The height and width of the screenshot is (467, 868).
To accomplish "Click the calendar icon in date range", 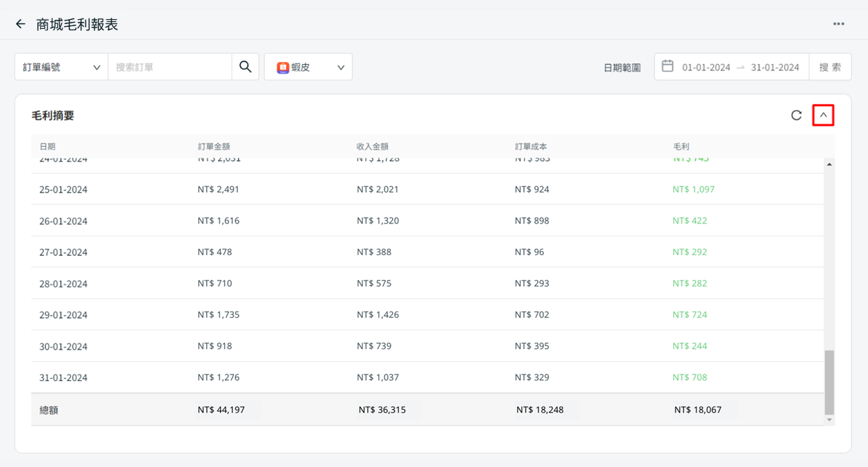I will 667,67.
